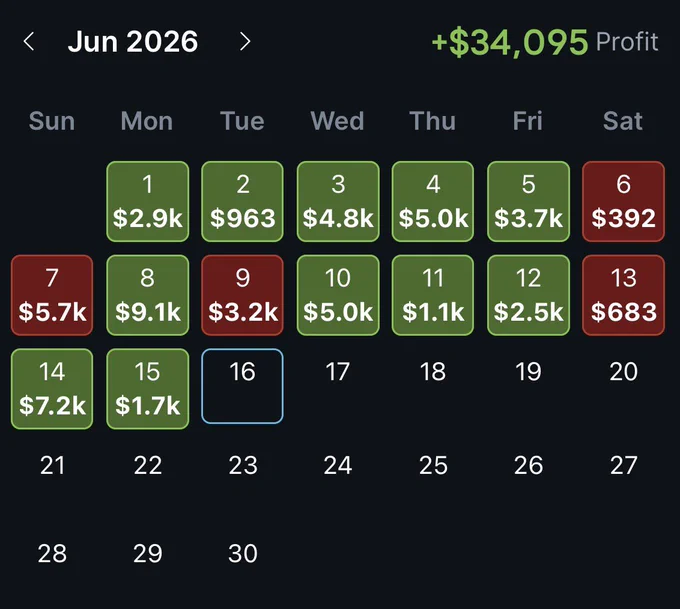Open June 11 with $1.1k profit

click(433, 295)
